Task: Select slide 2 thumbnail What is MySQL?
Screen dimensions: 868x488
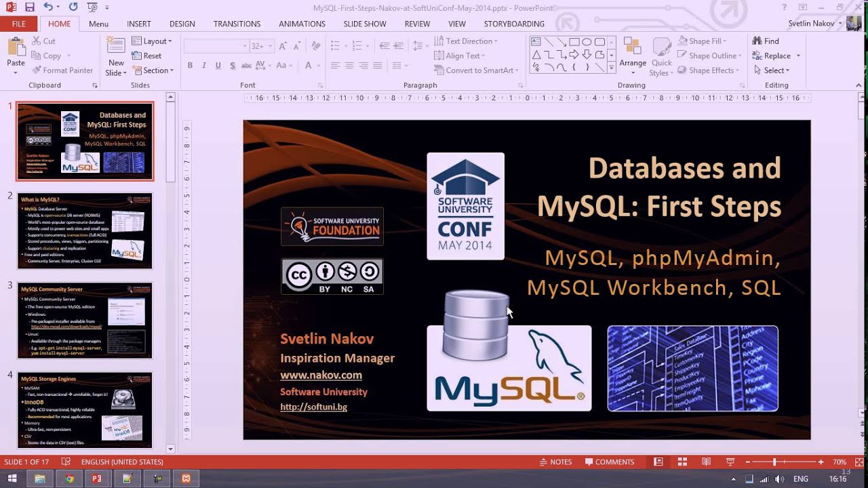Action: [85, 230]
